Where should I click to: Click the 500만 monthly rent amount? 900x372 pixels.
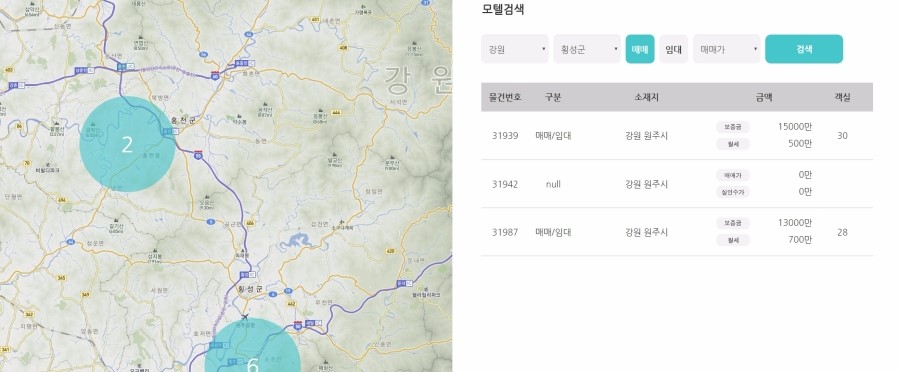[x=800, y=144]
